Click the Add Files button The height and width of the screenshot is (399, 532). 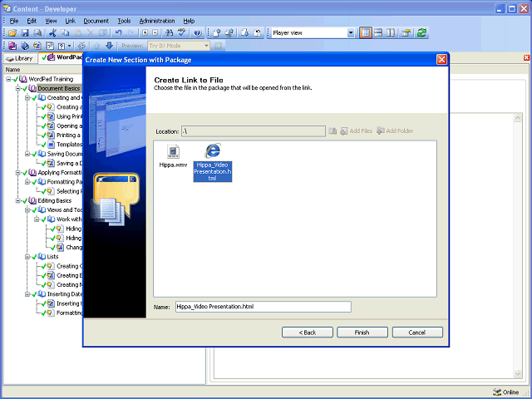click(357, 131)
